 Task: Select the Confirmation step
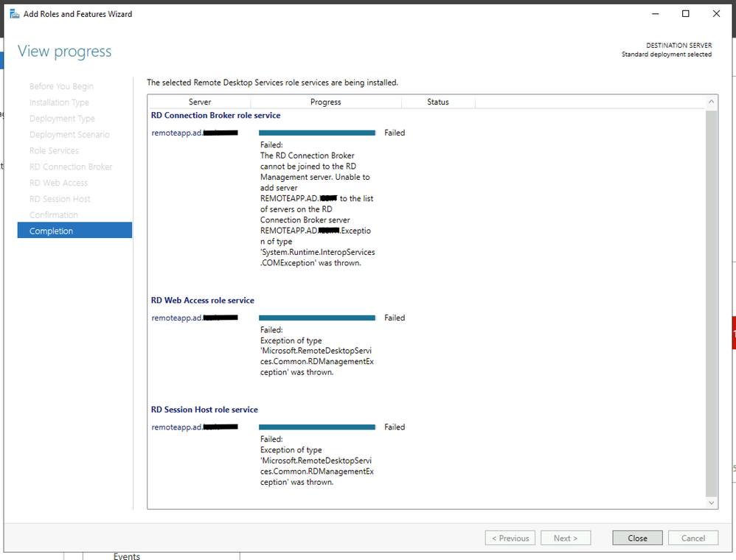(x=54, y=215)
